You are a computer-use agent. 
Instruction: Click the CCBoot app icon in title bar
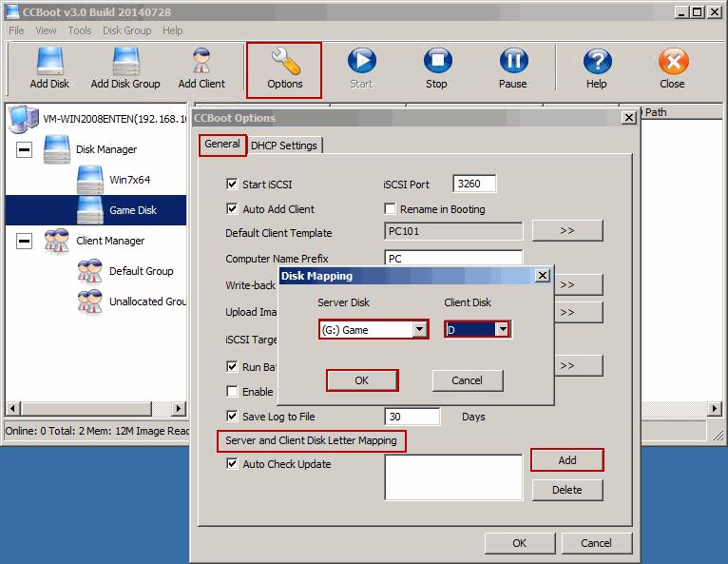point(12,11)
